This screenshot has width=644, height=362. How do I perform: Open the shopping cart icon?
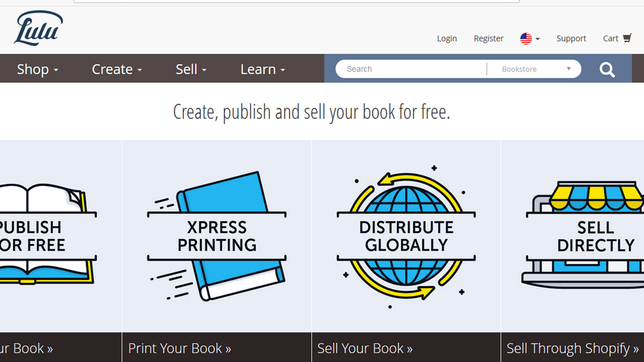click(627, 38)
